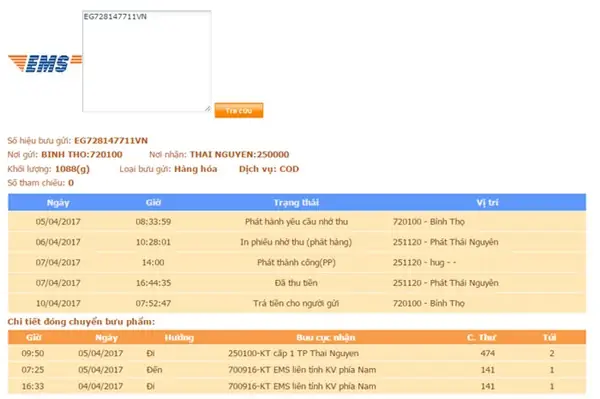Click the Giờ column header in status table

[153, 203]
